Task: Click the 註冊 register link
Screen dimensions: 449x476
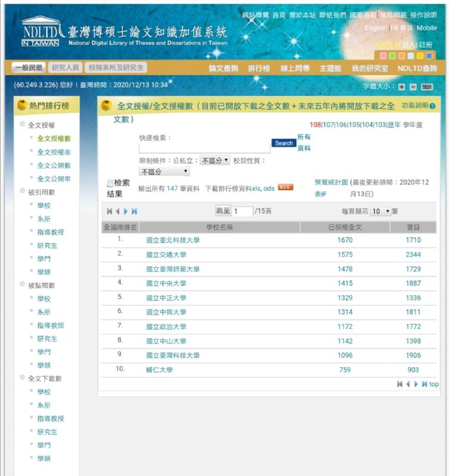Action: [x=426, y=45]
